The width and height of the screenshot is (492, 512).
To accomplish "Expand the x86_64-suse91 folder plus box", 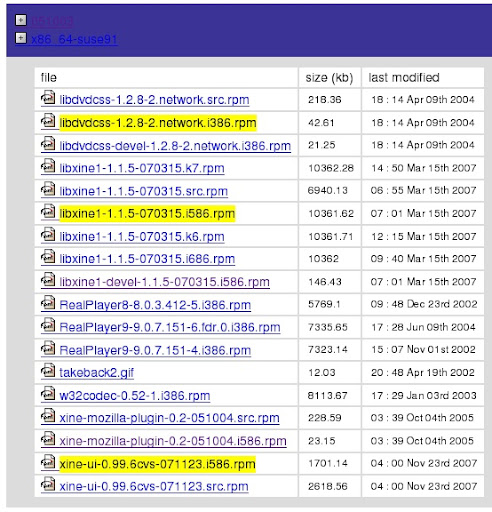I will [21, 38].
